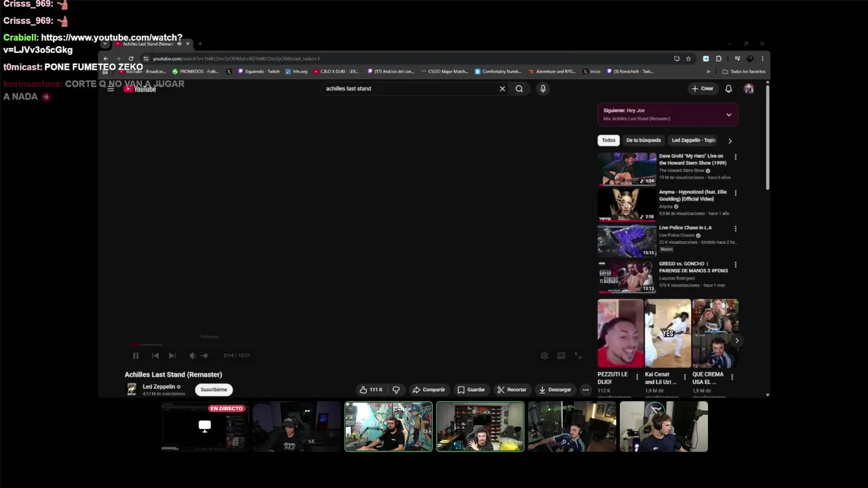Skip to previous video in player
The image size is (868, 488).
click(x=155, y=355)
